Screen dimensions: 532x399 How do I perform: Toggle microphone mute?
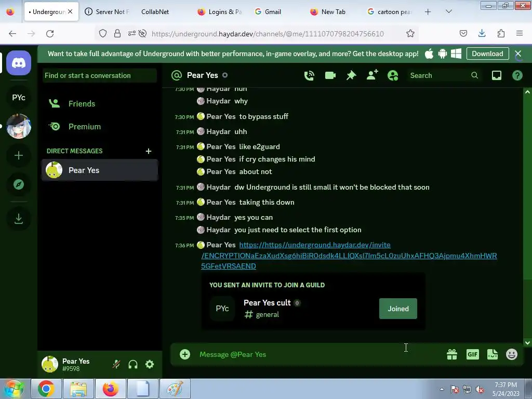[116, 364]
